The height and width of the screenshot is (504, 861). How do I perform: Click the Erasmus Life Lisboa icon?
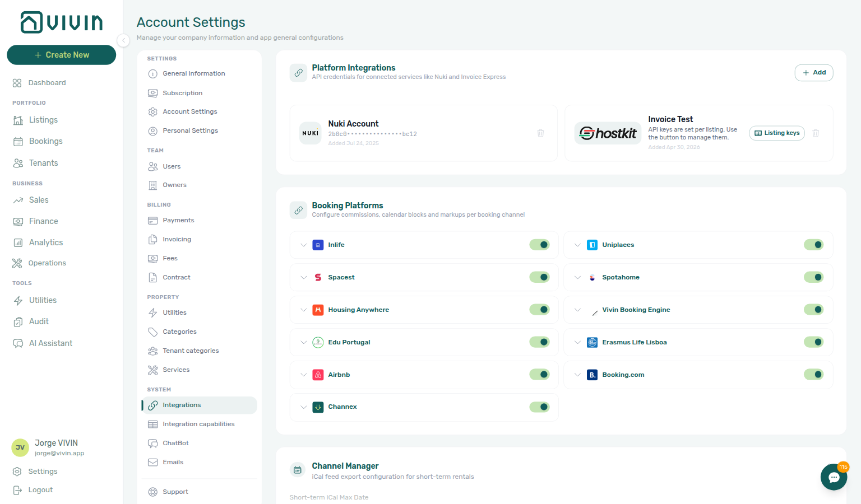point(592,342)
